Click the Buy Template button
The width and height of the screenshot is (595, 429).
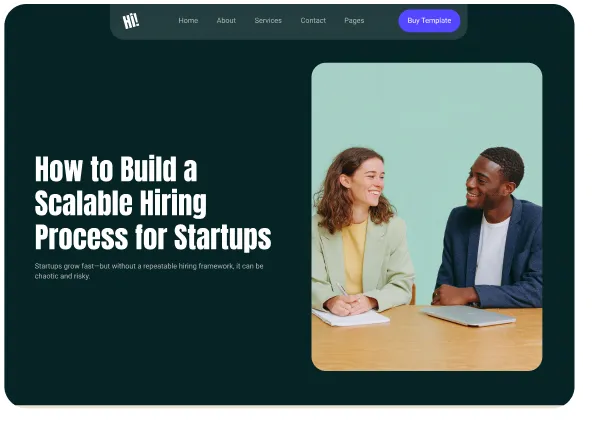click(x=429, y=20)
